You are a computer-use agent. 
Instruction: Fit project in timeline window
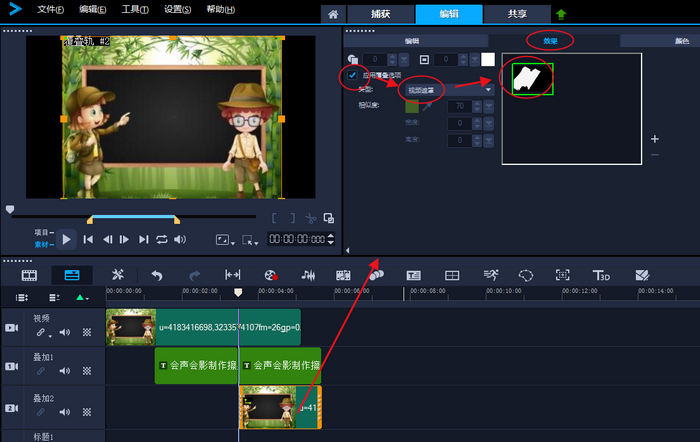[x=233, y=275]
